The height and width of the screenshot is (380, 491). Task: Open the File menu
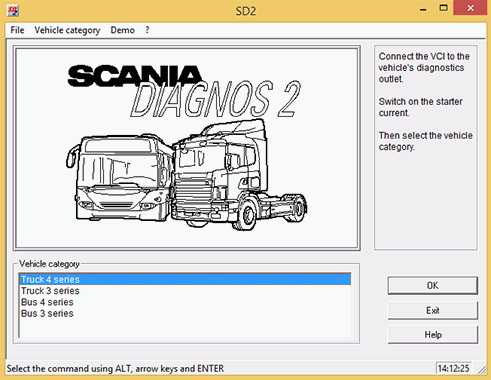[x=17, y=30]
